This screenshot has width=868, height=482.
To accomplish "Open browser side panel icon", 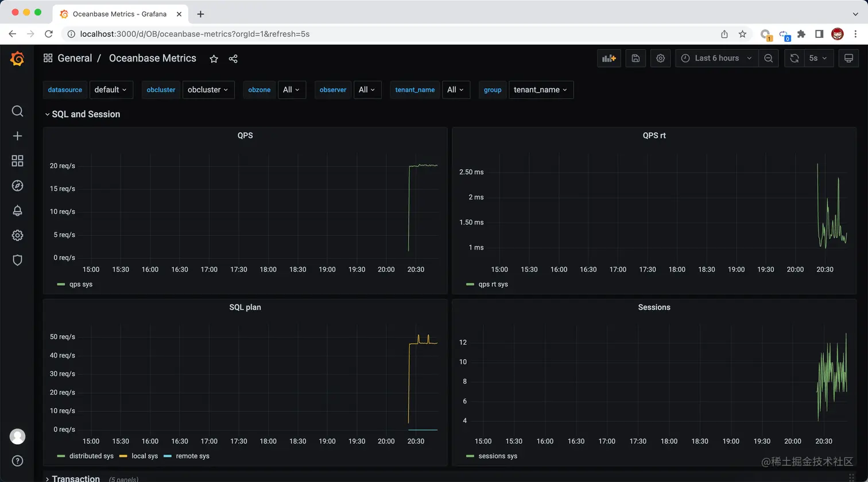I will click(x=819, y=34).
